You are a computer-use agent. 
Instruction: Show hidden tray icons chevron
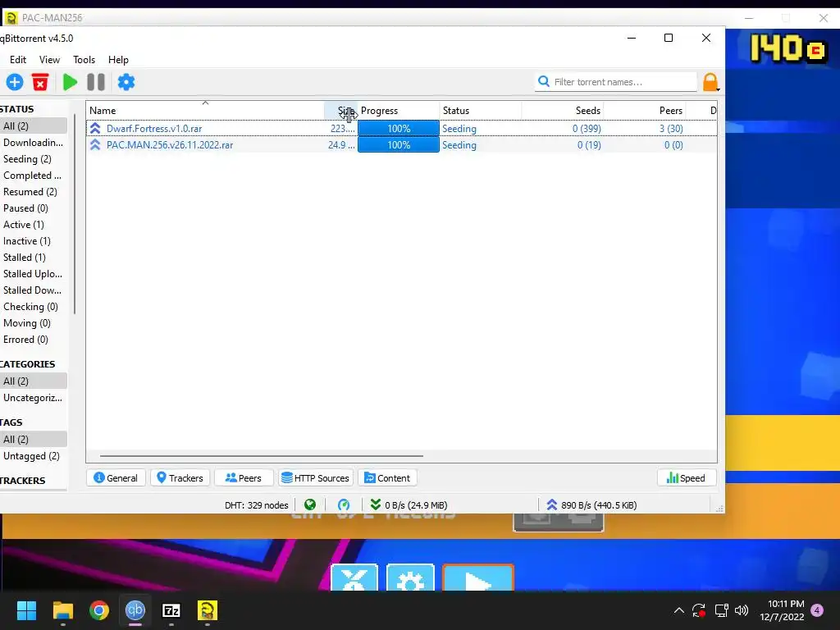678,610
